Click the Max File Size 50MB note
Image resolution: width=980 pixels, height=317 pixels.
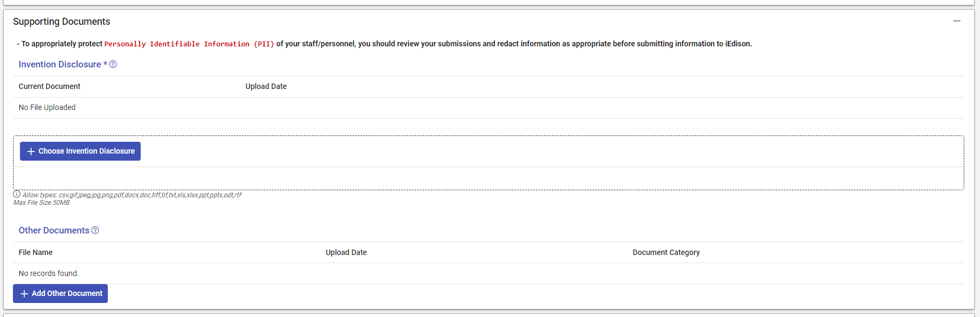coord(42,203)
